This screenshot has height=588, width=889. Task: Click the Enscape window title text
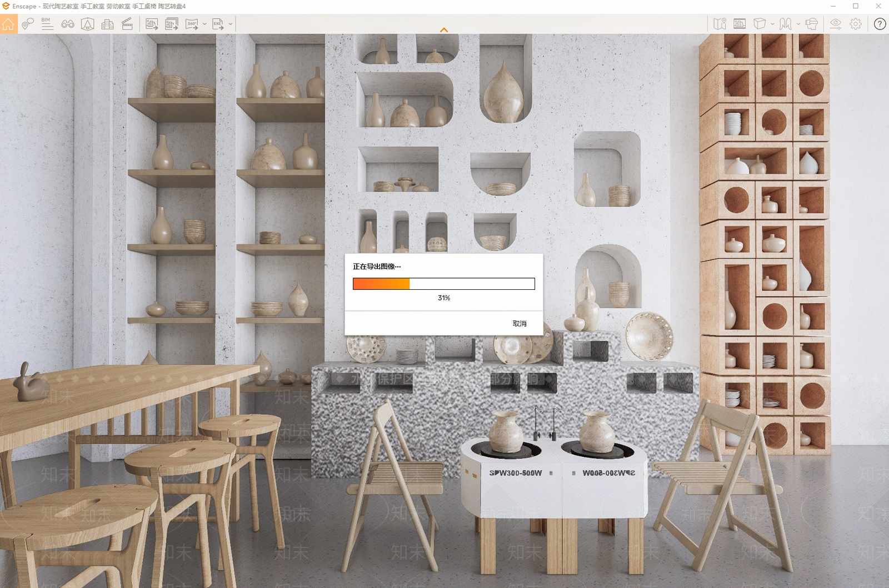99,7
